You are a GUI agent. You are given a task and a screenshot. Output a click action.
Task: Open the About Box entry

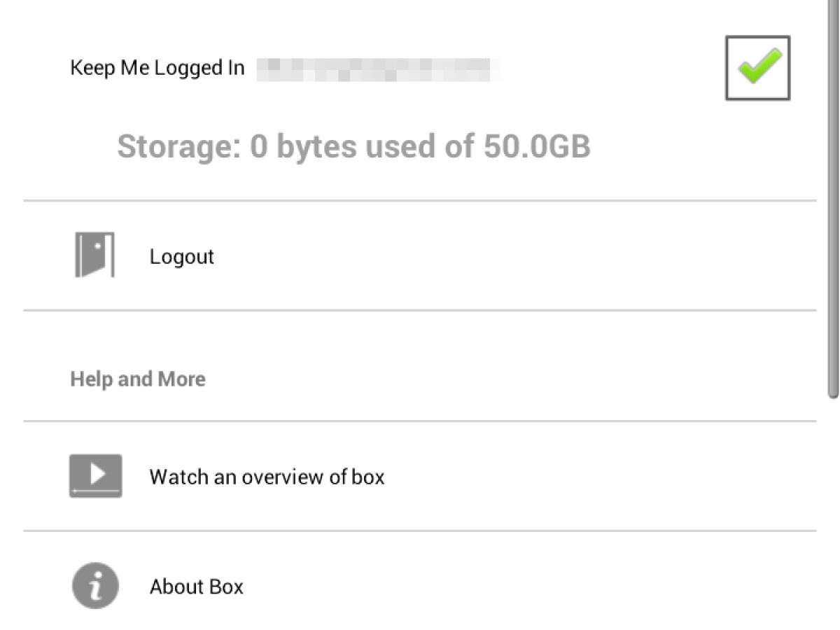coord(197,587)
